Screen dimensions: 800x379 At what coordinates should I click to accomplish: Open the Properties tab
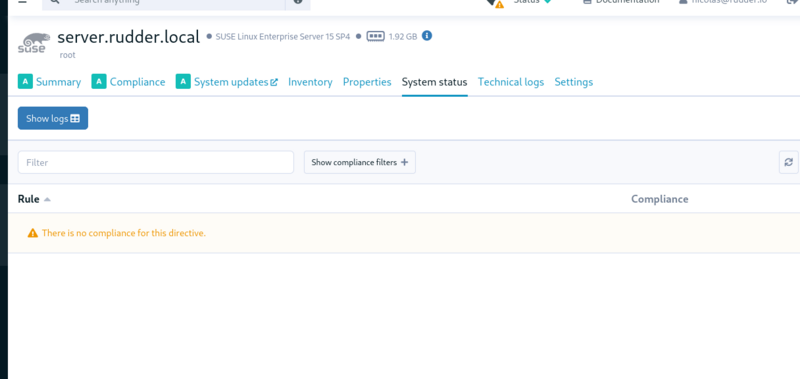pos(367,82)
